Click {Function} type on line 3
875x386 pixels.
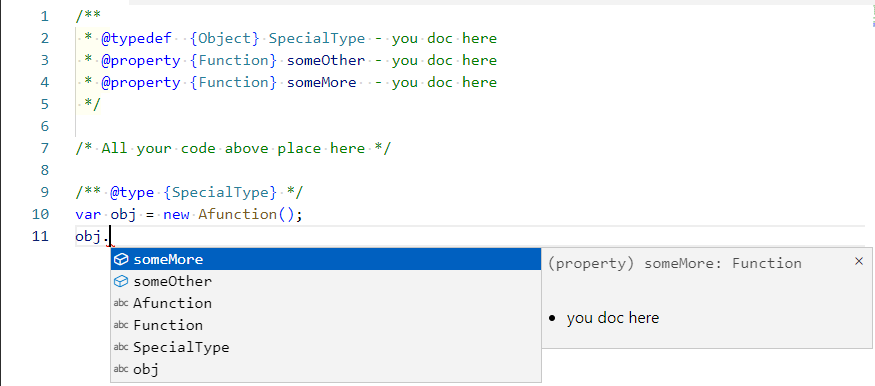[233, 60]
